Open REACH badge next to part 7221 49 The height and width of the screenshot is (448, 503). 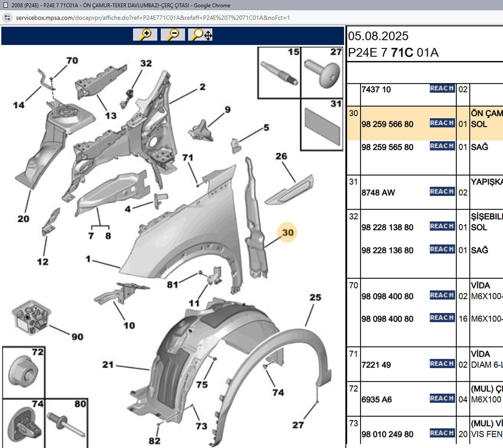click(x=442, y=364)
